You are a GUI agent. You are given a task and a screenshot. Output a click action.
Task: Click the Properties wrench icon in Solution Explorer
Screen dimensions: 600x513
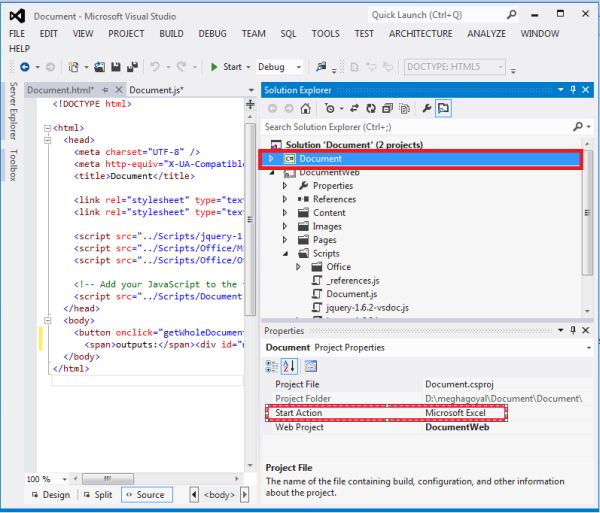click(x=425, y=108)
